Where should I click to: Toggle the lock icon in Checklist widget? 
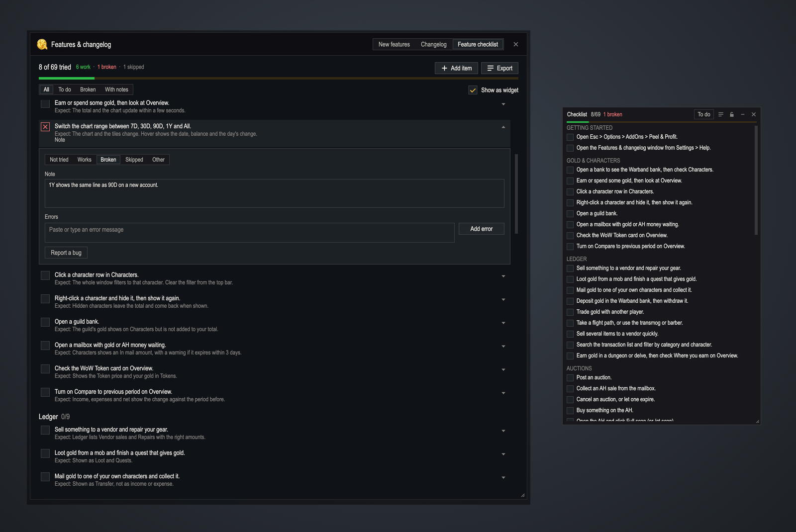click(x=731, y=114)
